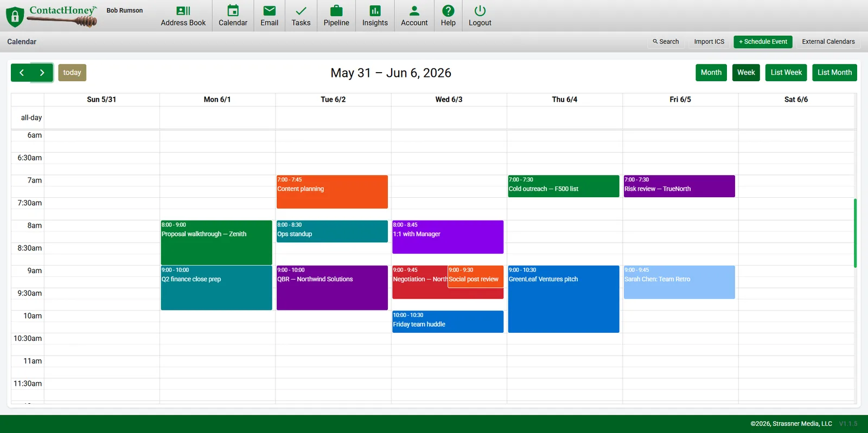Screen dimensions: 868x433
Task: Open GreenLeaf Ventures pitch event
Action: 564,299
